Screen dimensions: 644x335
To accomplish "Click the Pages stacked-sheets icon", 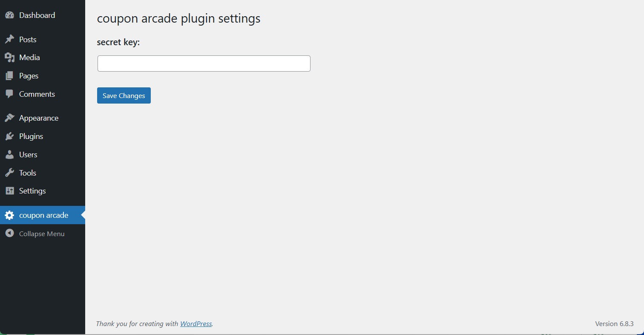I will 9,76.
